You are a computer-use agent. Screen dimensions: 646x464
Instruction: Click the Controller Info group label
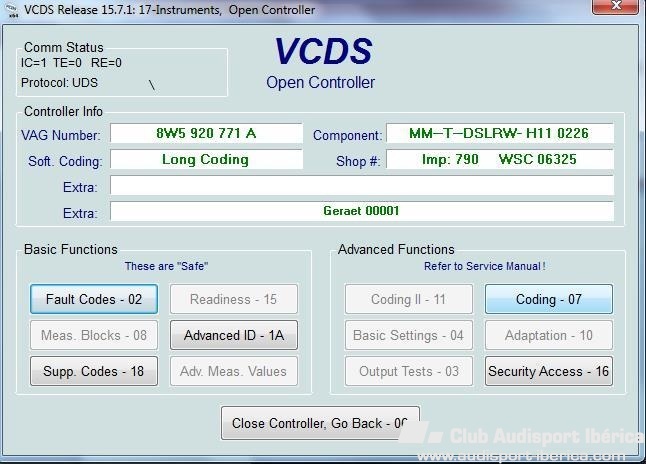point(63,111)
